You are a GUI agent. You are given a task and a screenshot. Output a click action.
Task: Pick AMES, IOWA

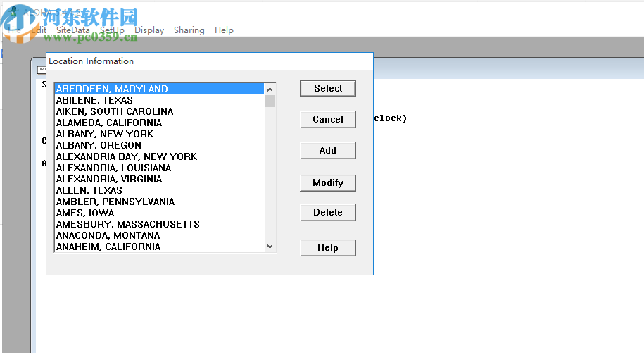pyautogui.click(x=159, y=213)
